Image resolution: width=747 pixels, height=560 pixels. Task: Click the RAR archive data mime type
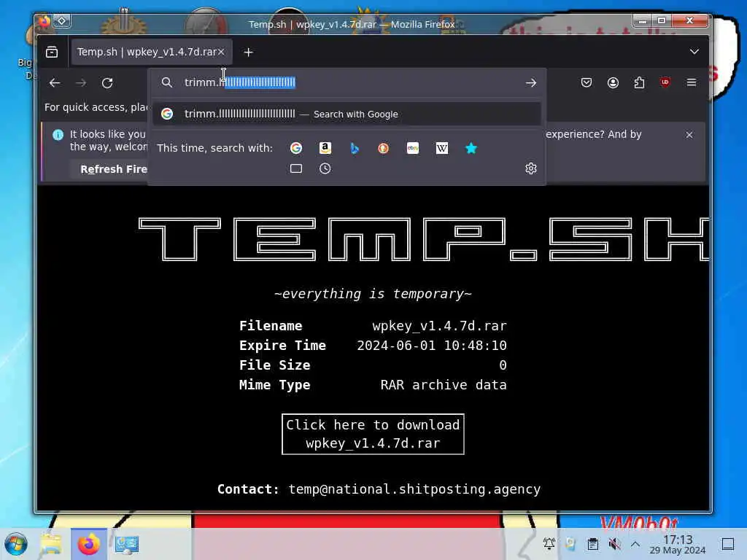[x=443, y=385]
